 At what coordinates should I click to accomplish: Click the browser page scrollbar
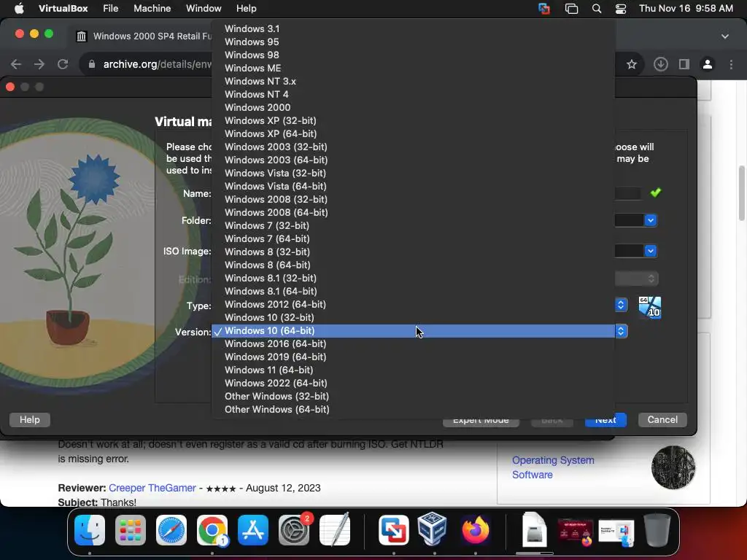[x=742, y=192]
